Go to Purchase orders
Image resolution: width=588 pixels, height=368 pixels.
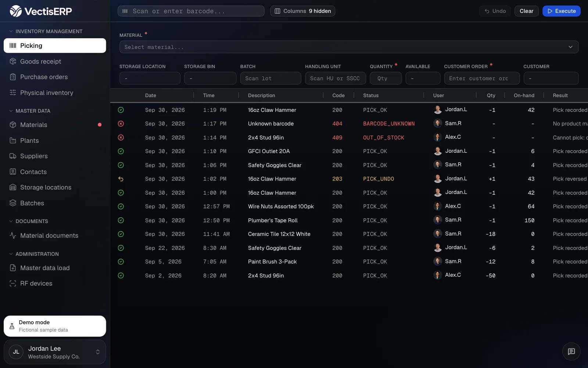point(55,77)
